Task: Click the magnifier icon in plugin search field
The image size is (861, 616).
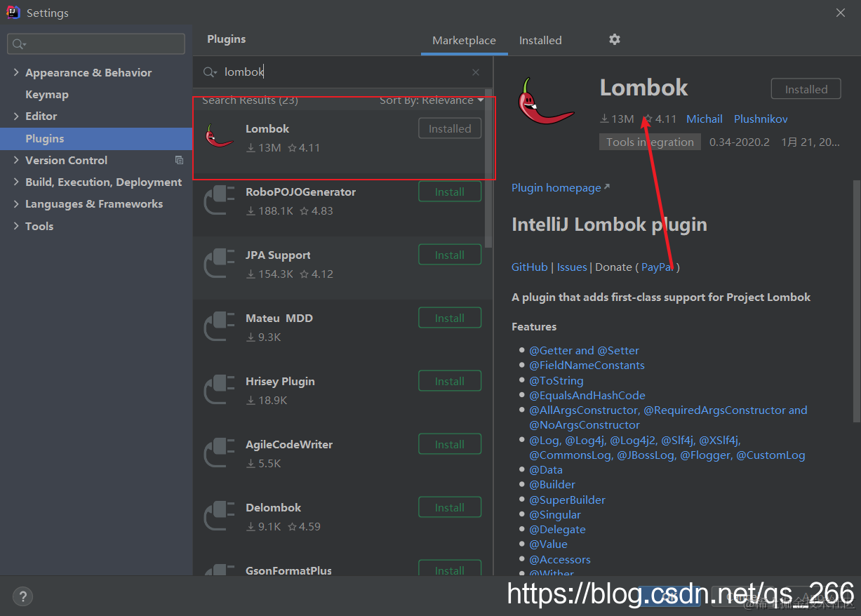Action: click(x=210, y=72)
